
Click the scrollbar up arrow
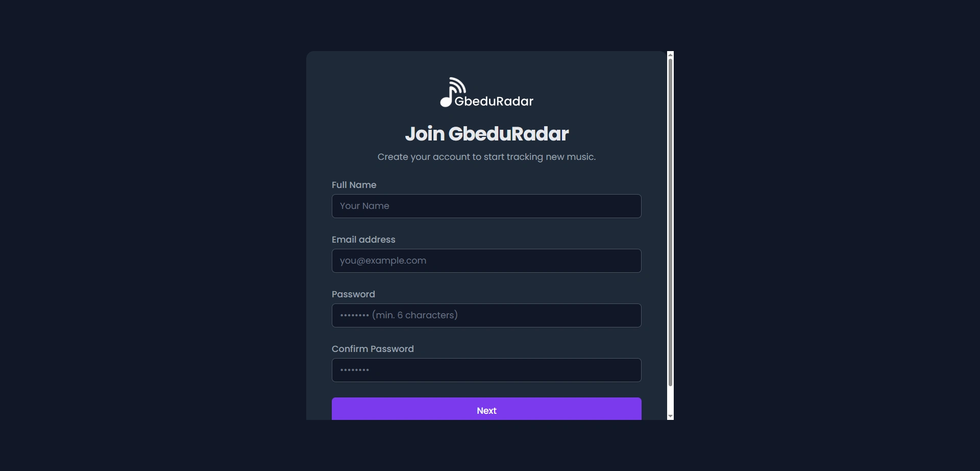coord(670,55)
